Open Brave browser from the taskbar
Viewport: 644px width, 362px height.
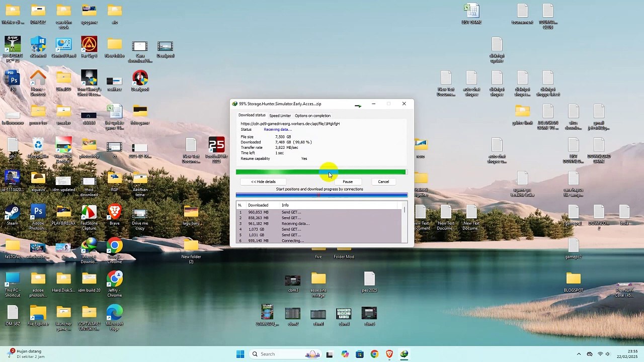pyautogui.click(x=389, y=354)
